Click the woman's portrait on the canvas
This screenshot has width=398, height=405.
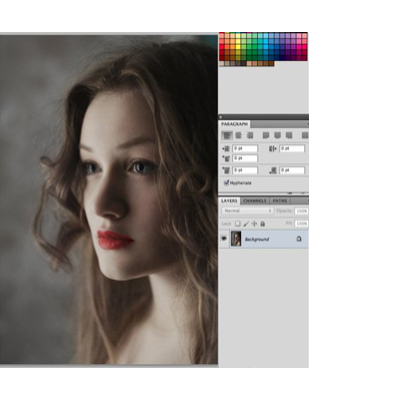[109, 199]
